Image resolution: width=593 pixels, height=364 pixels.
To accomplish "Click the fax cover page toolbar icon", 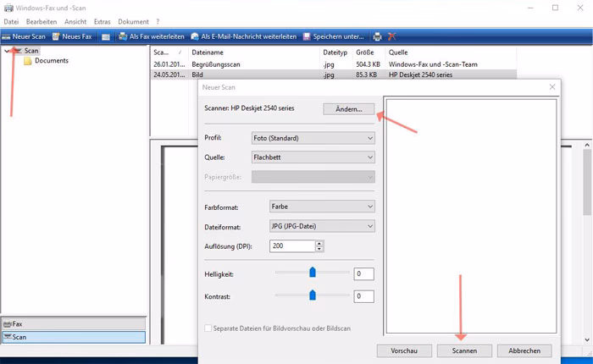I will pyautogui.click(x=106, y=37).
